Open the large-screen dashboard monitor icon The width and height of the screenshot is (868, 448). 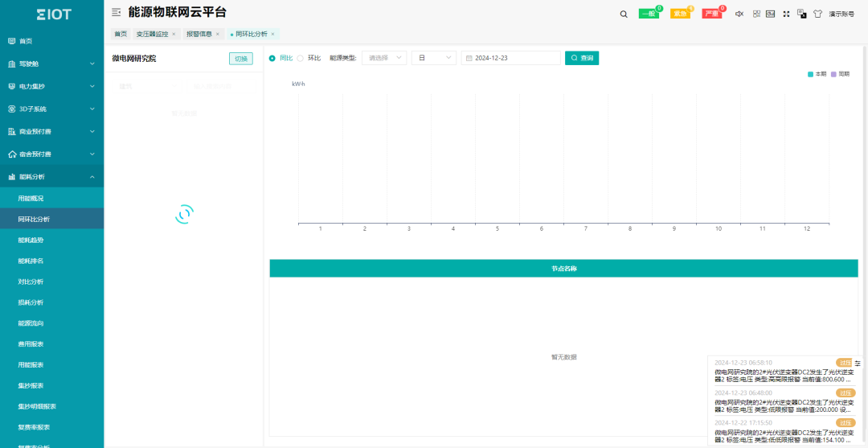(770, 14)
